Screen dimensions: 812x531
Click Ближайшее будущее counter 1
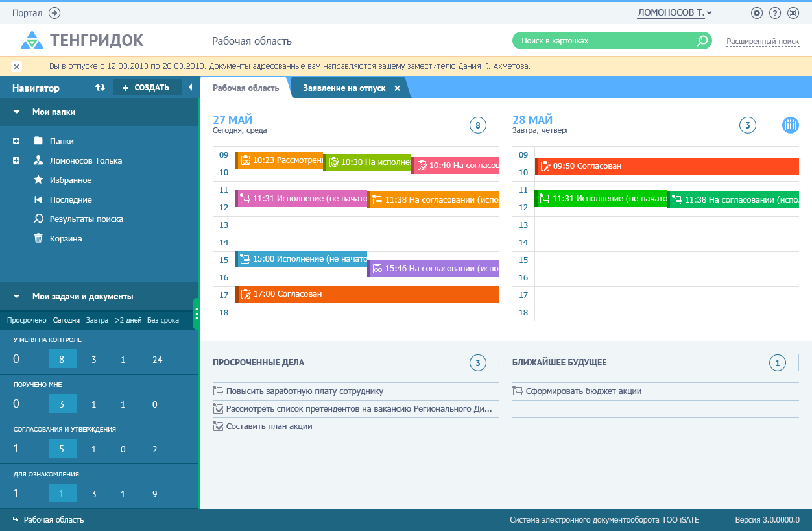[x=778, y=363]
